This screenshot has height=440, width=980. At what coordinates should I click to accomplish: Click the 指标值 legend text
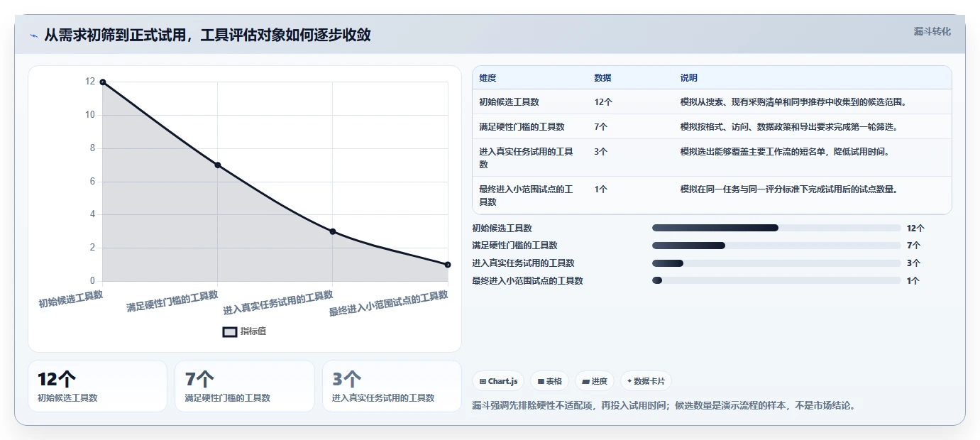(x=253, y=331)
